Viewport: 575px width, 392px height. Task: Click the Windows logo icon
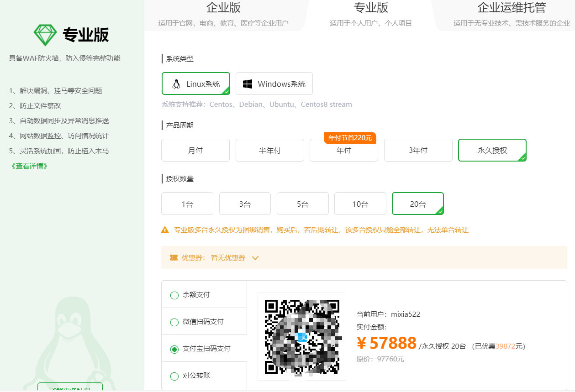(x=248, y=84)
